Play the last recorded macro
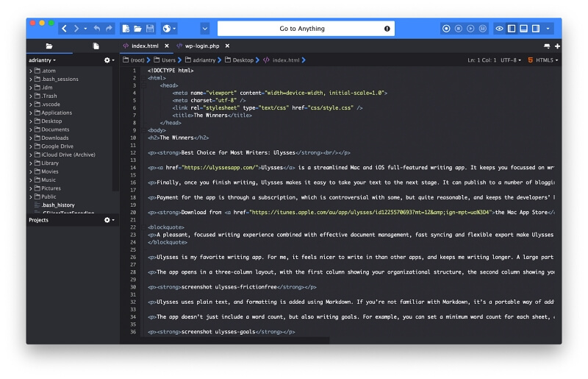This screenshot has width=588, height=379. pyautogui.click(x=470, y=29)
